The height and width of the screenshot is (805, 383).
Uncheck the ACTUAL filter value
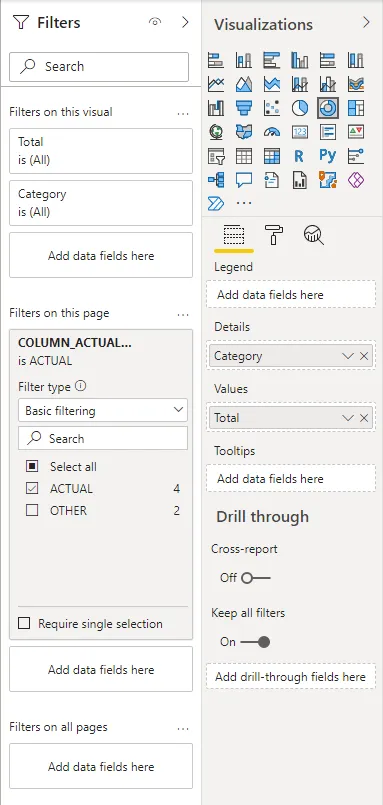point(32,488)
